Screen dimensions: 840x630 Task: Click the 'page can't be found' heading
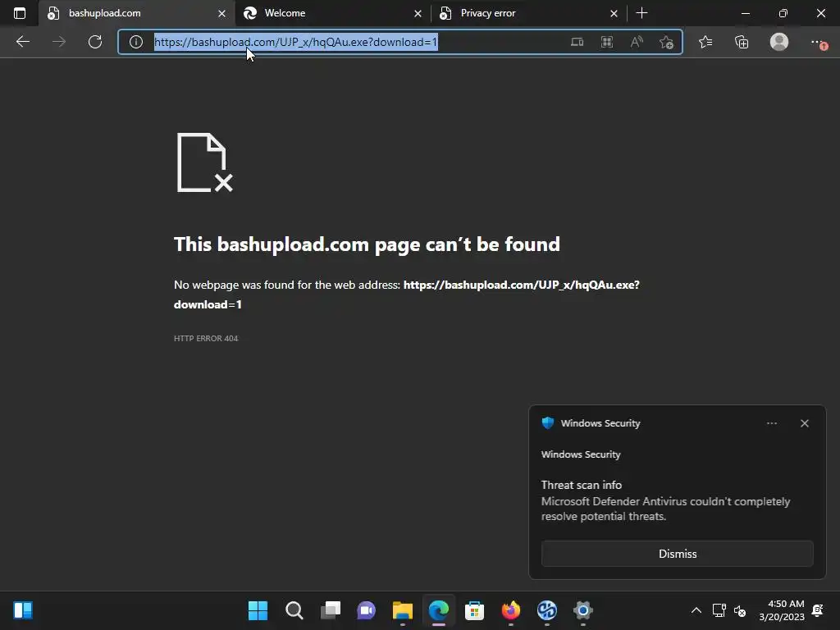click(367, 244)
